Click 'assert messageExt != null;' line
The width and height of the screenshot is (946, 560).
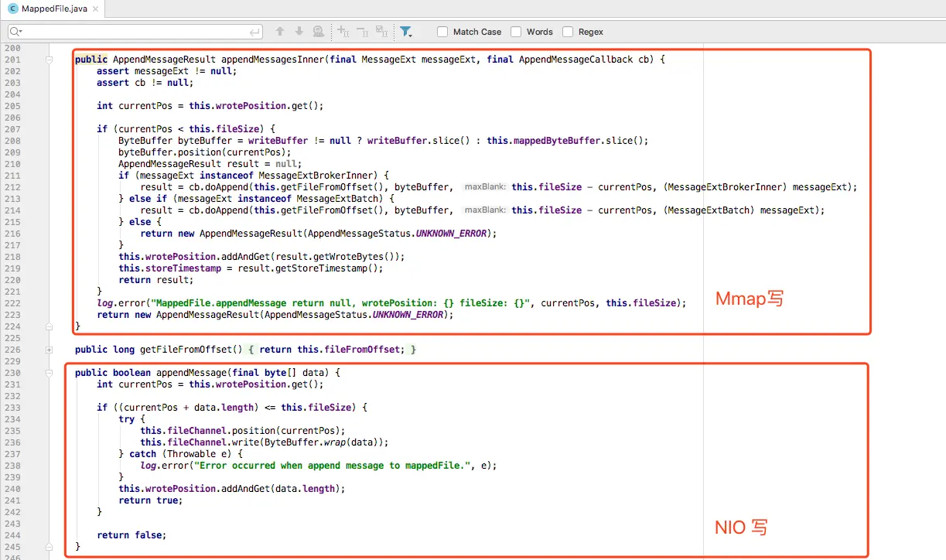pyautogui.click(x=166, y=71)
